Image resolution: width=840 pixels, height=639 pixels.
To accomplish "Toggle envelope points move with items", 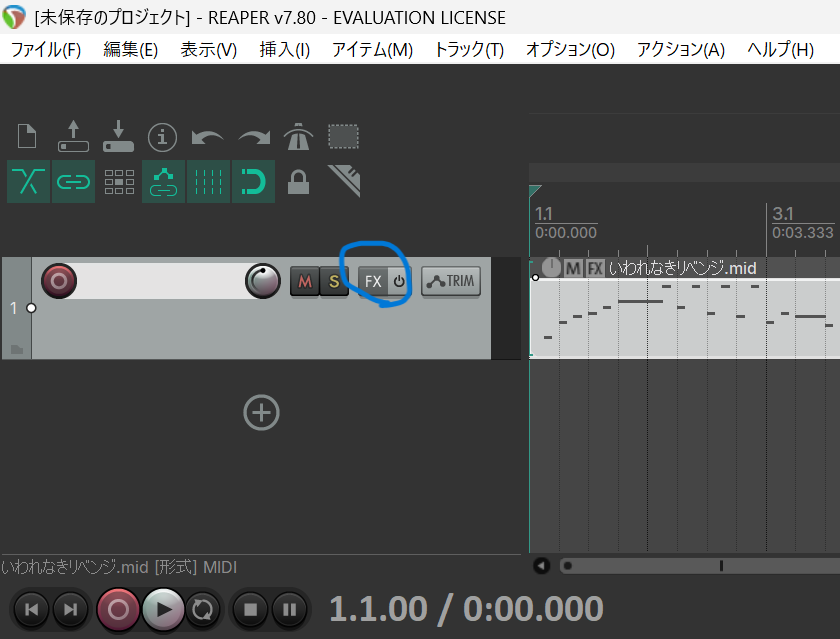I will point(163,181).
